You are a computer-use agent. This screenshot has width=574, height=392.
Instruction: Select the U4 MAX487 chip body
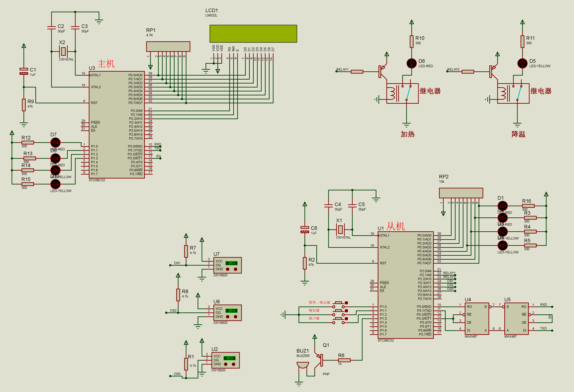(477, 319)
